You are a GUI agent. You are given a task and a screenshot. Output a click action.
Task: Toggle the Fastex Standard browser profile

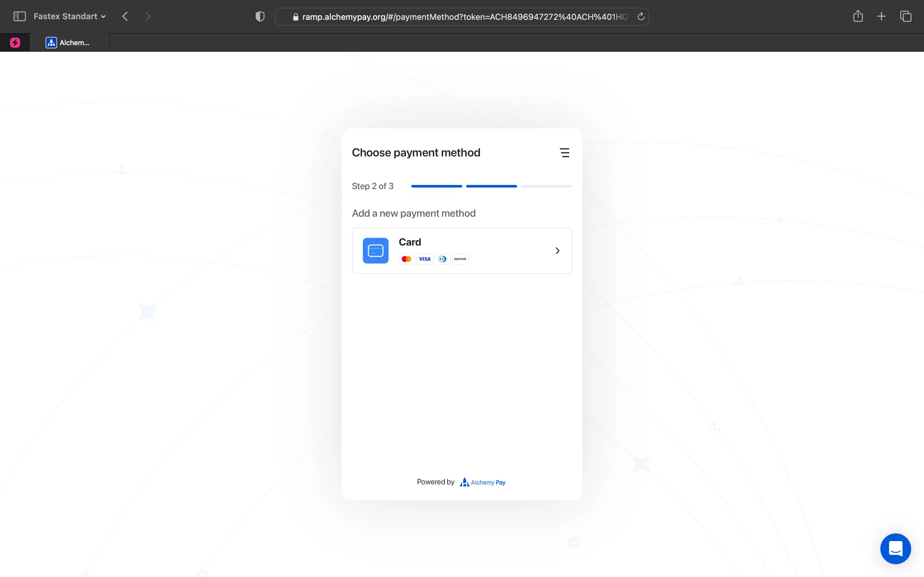69,17
